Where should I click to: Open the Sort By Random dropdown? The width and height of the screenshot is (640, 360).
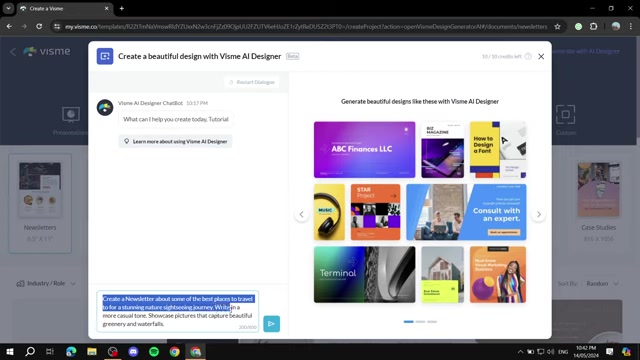[x=602, y=283]
